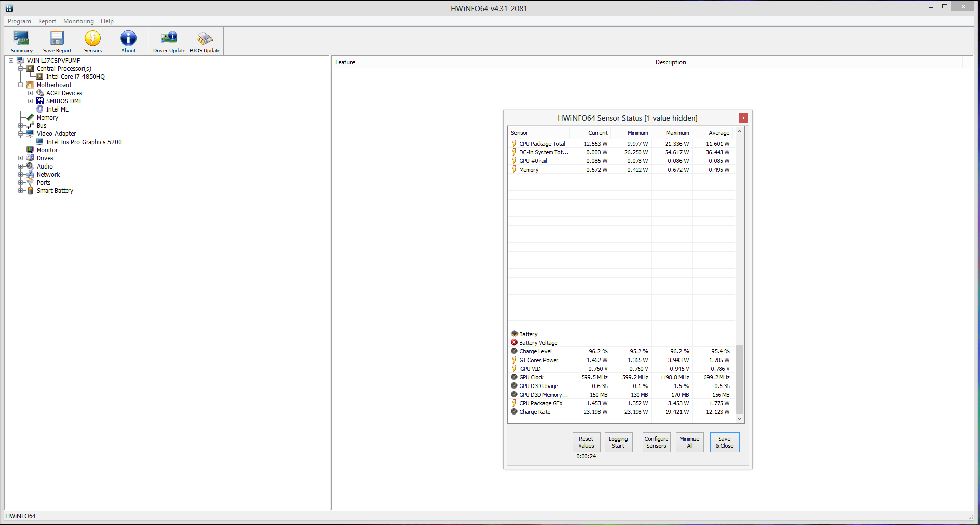Collapse the WIN-LJ7CSPVFUMF root node
This screenshot has width=980, height=525.
(11, 61)
